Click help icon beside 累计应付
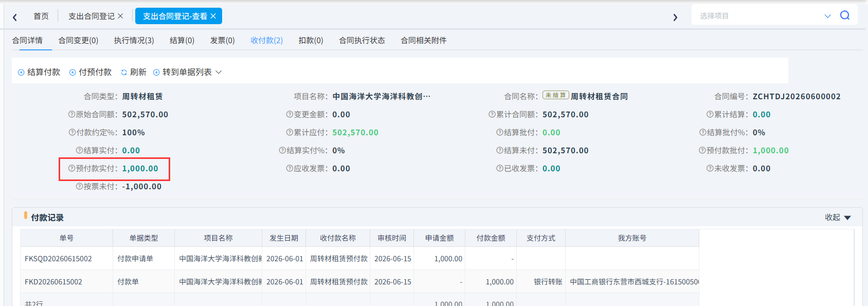This screenshot has width=868, height=306. tap(290, 133)
